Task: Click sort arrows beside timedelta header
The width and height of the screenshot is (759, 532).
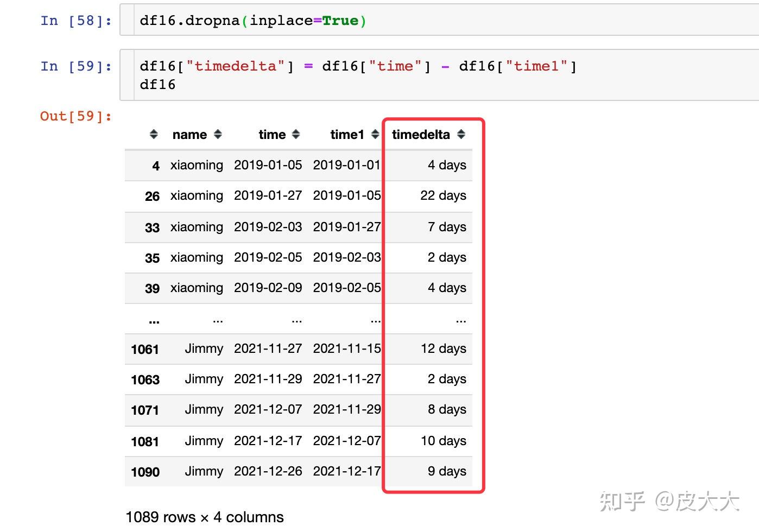Action: pos(461,134)
